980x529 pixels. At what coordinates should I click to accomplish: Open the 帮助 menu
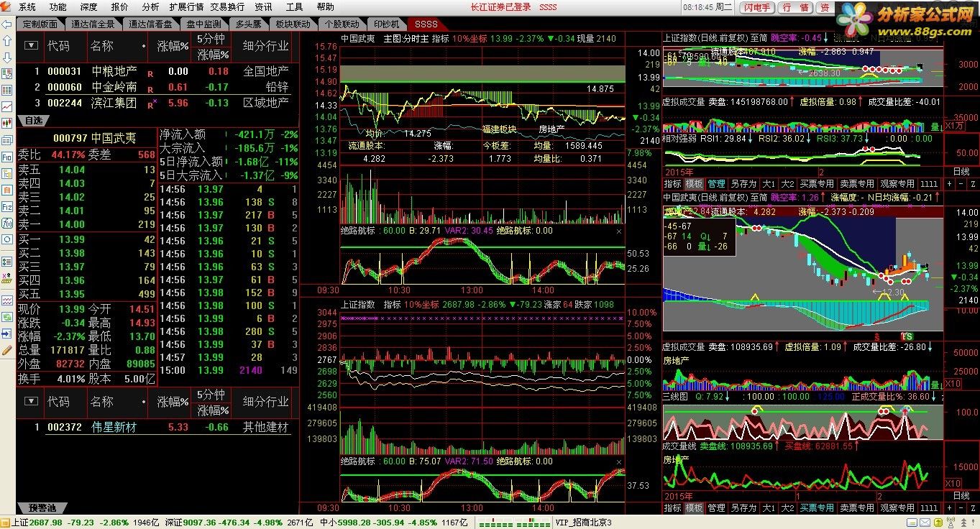(x=325, y=6)
